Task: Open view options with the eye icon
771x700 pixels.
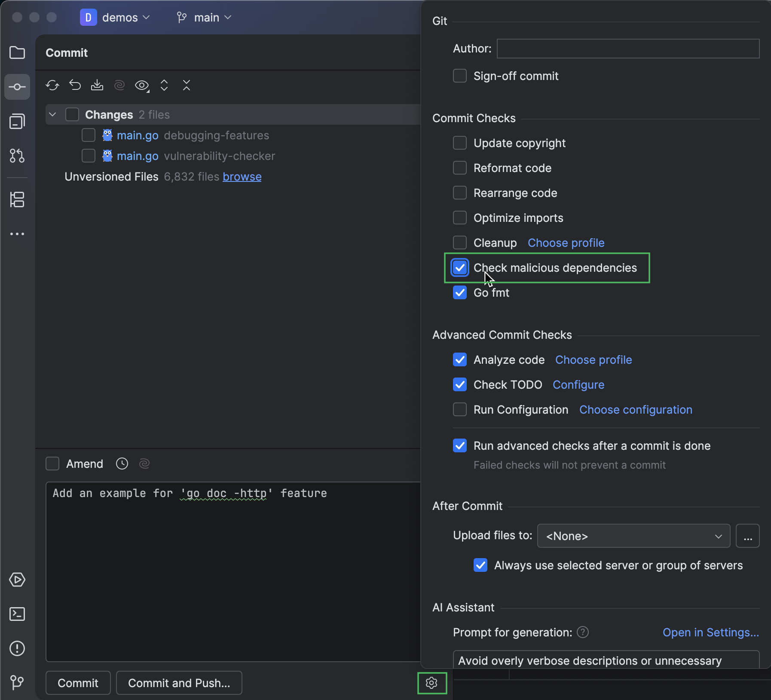Action: pos(141,85)
